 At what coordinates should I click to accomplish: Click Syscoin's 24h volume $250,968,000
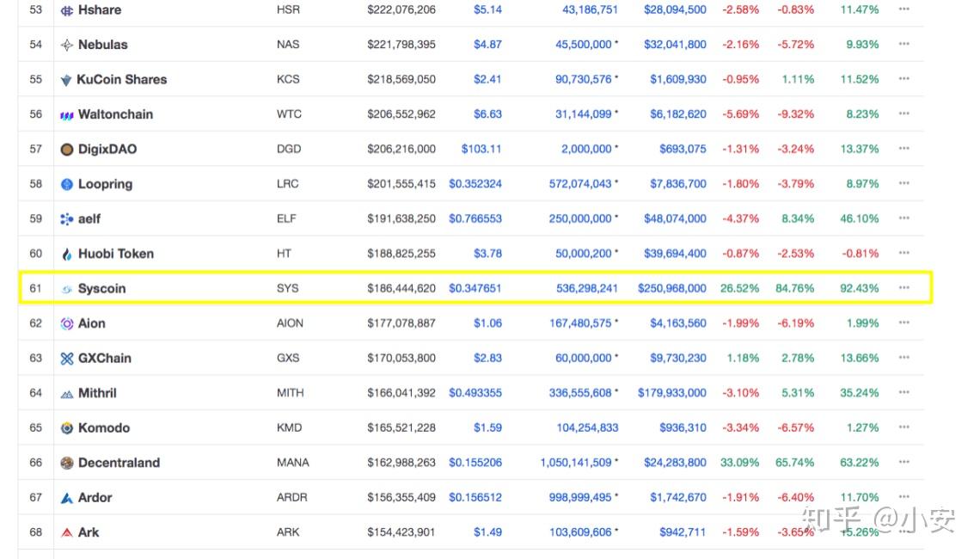pyautogui.click(x=672, y=288)
